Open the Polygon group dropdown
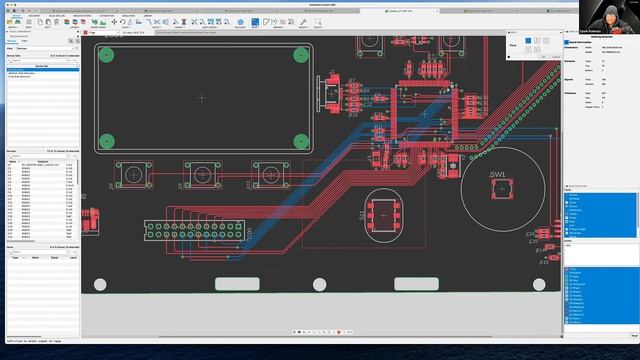The width and height of the screenshot is (640, 360). point(240,27)
